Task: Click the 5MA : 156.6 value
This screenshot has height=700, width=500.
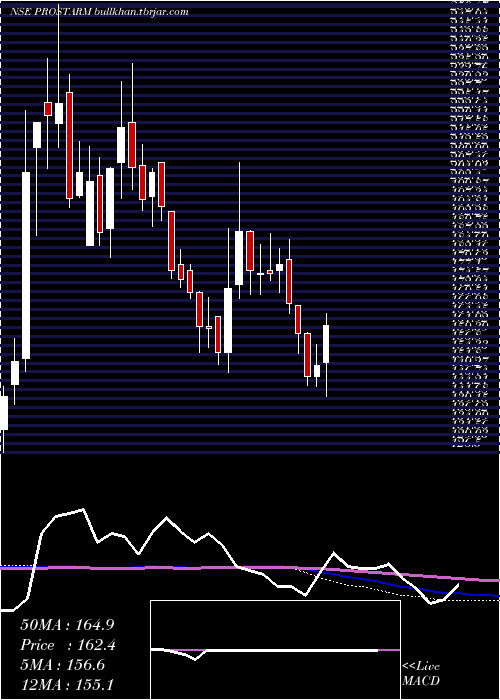Action: point(62,665)
